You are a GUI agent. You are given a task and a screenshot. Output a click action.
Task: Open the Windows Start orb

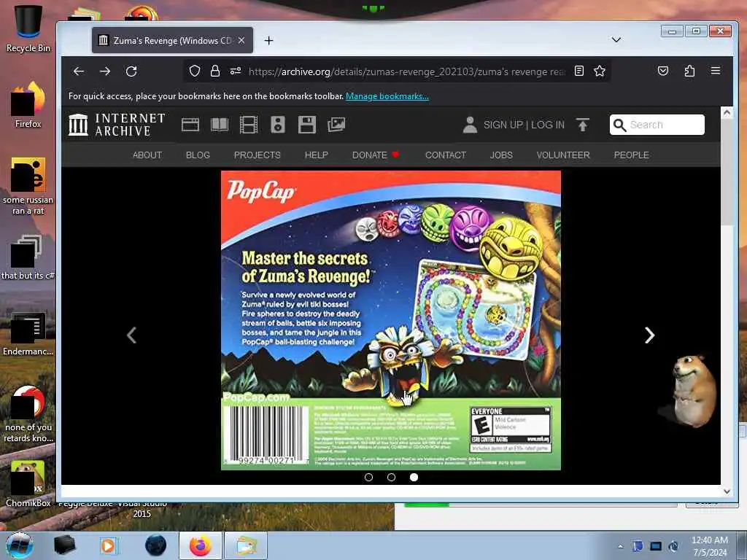pos(20,545)
